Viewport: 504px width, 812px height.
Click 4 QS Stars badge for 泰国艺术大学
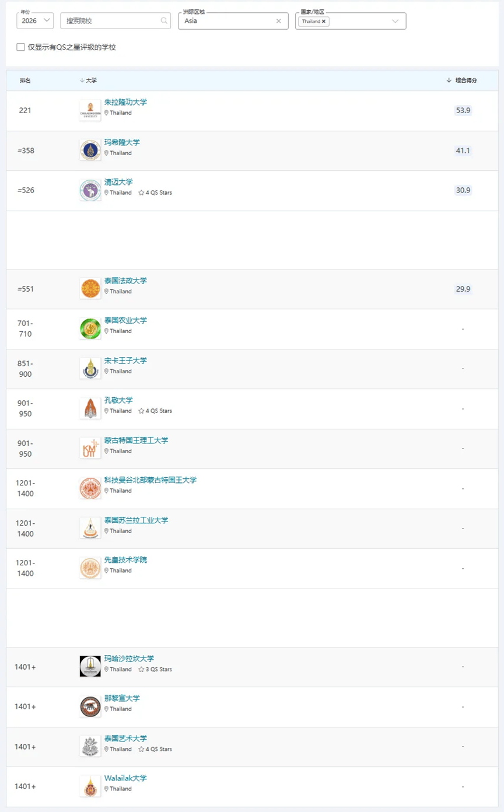click(x=155, y=749)
